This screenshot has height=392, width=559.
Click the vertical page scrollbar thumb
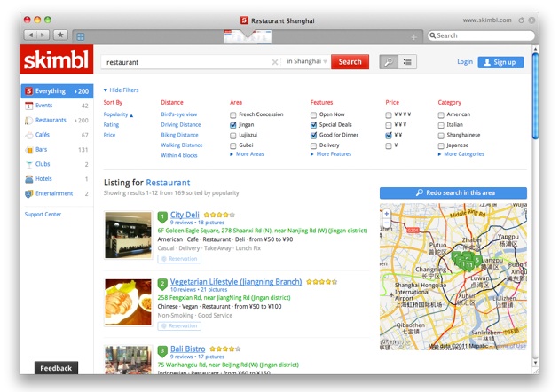point(535,96)
